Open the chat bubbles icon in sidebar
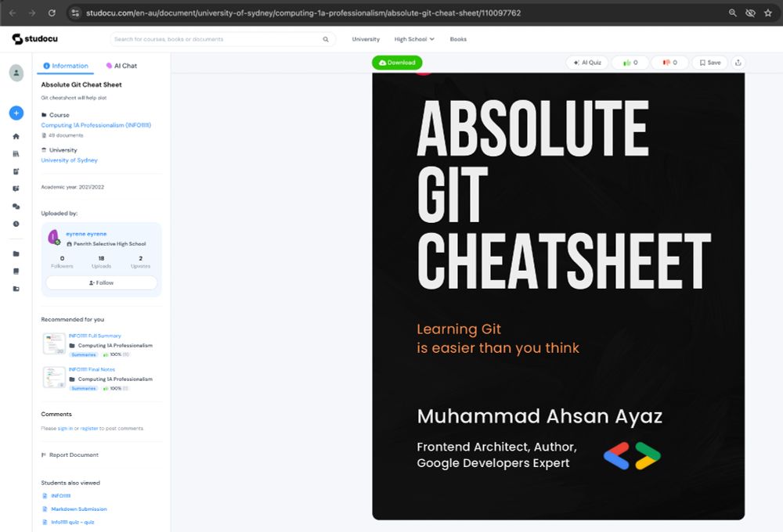Screen dimensions: 783x532 [x=16, y=206]
